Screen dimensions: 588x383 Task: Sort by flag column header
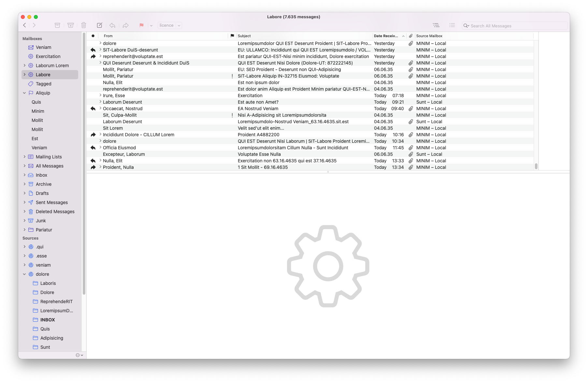232,36
